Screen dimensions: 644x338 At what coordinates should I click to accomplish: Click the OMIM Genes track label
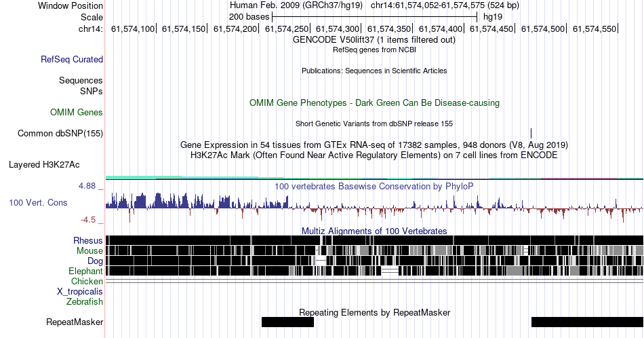[77, 112]
